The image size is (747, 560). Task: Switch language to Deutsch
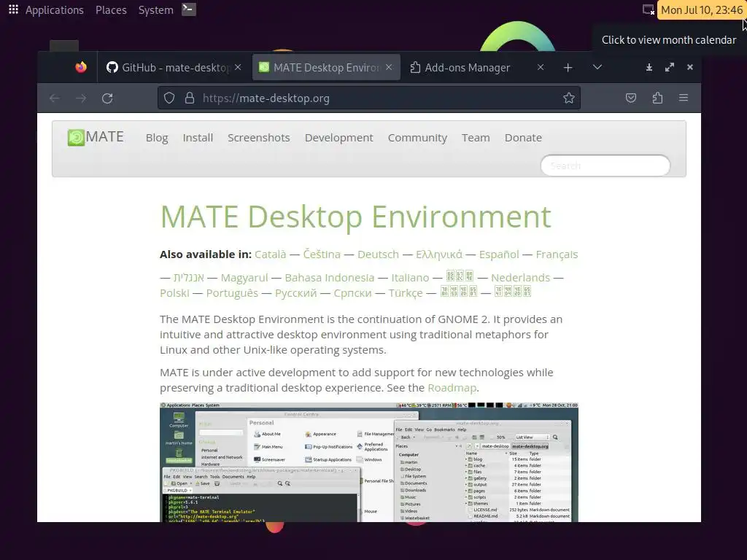(379, 254)
